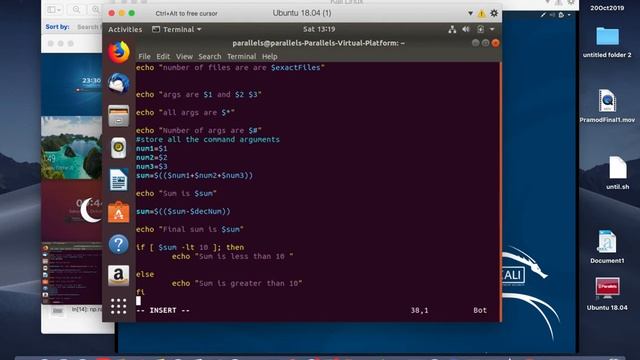Screen dimensions: 640x360
Task: Select Ubuntu 18.04 Parallels icon on desktop
Action: pos(607,294)
